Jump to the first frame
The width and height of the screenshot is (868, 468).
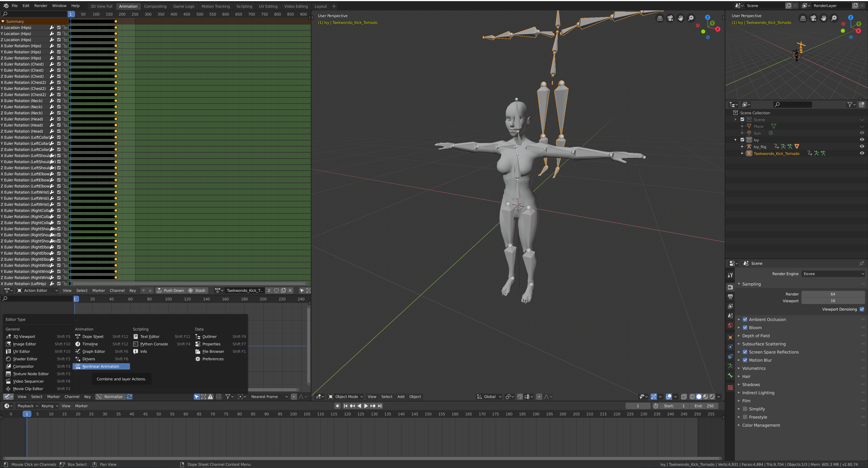[345, 406]
